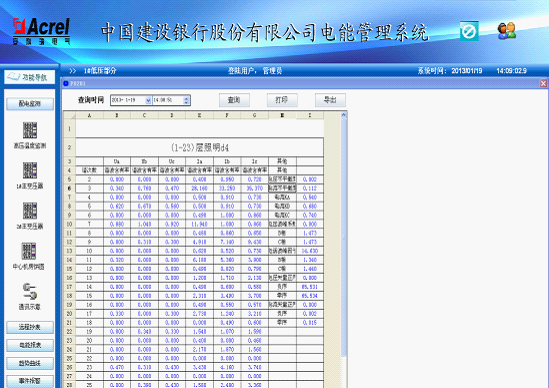549x388 pixels.
Task: Click the users icon in header
Action: [x=507, y=31]
